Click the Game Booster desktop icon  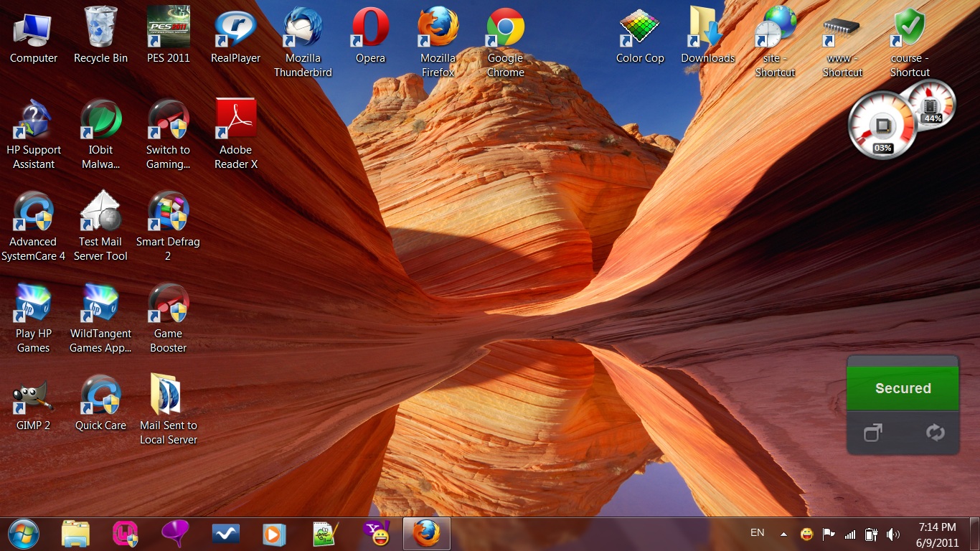click(168, 304)
